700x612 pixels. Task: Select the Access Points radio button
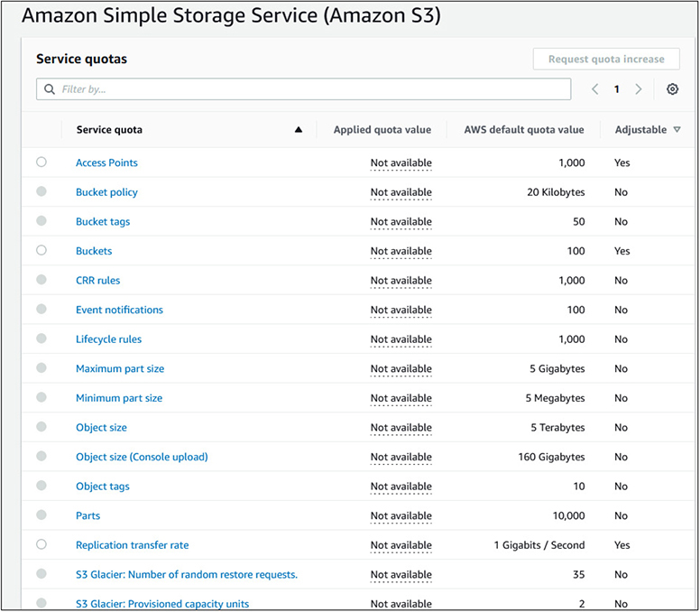(41, 162)
